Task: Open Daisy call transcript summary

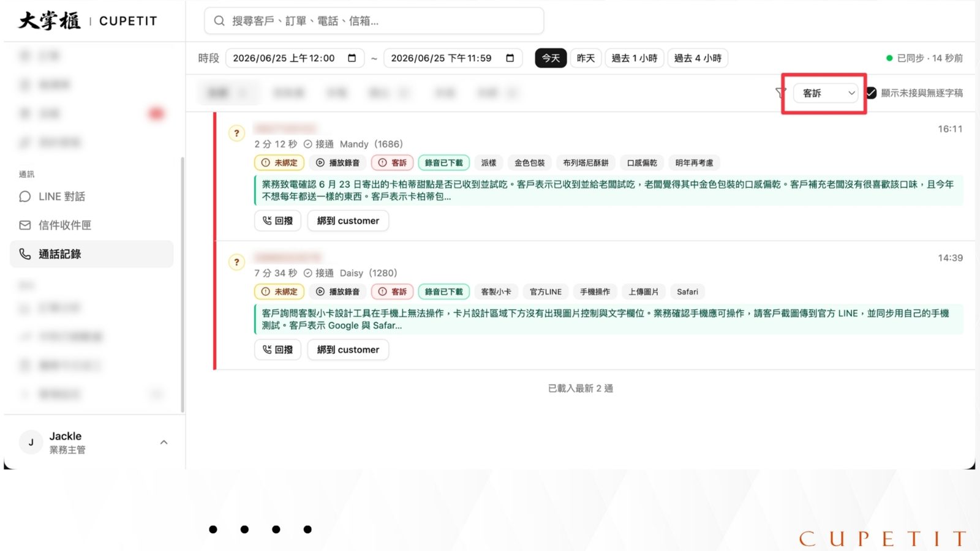Action: point(609,320)
